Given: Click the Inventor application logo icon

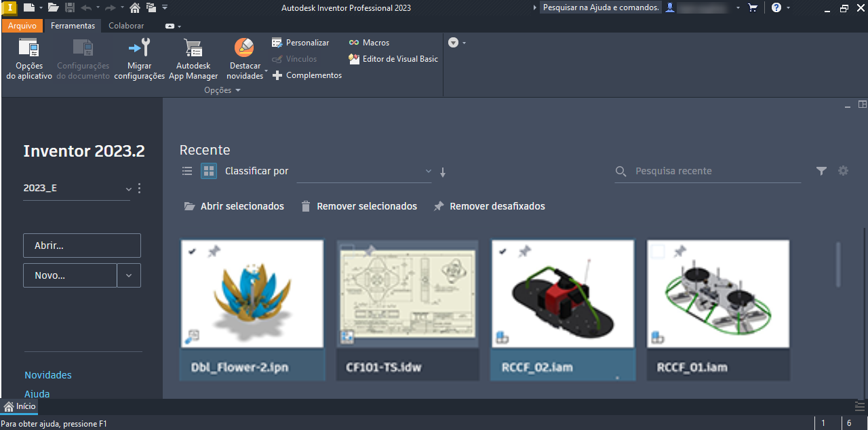Looking at the screenshot, I should pos(9,8).
